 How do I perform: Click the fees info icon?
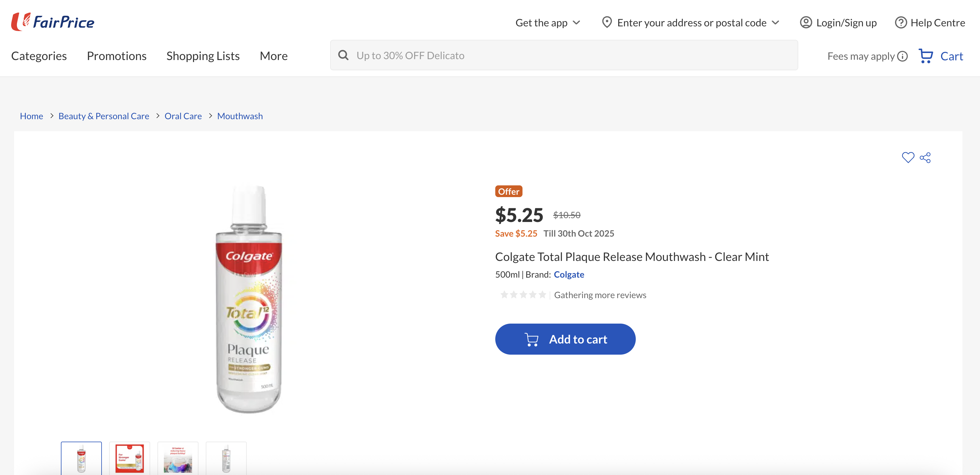point(902,56)
